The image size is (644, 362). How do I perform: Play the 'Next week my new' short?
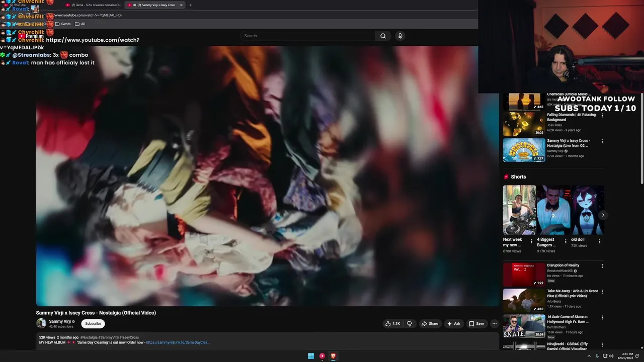(x=519, y=210)
